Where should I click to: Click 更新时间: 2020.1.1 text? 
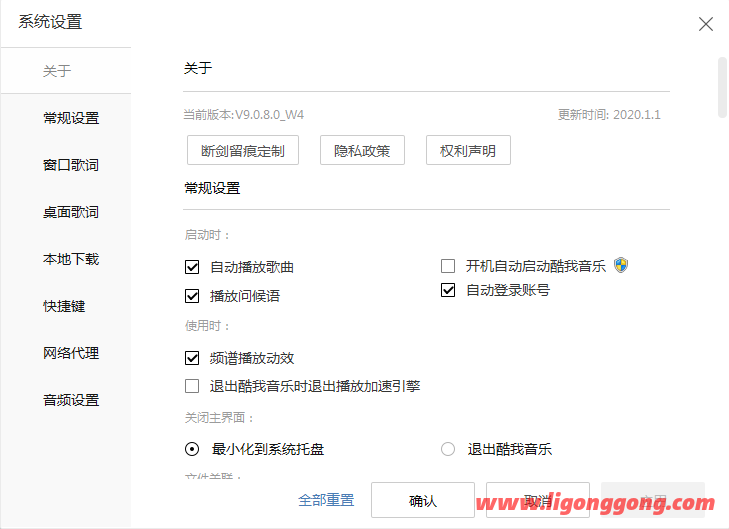609,115
